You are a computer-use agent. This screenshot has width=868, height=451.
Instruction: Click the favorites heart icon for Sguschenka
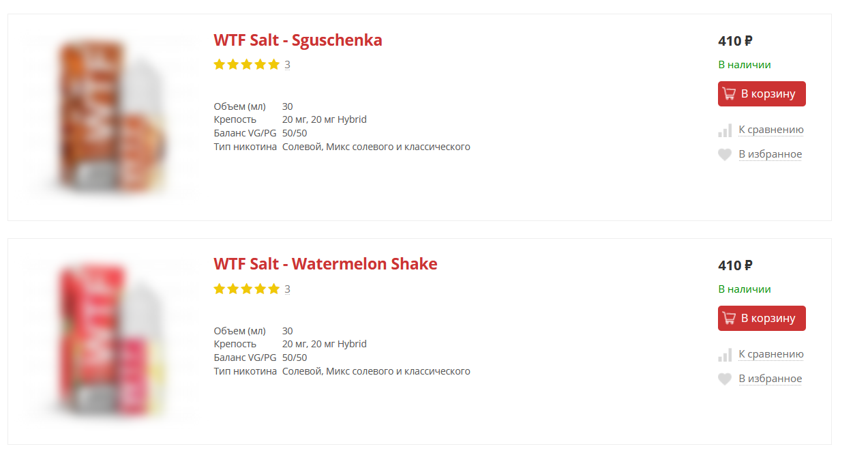(725, 155)
